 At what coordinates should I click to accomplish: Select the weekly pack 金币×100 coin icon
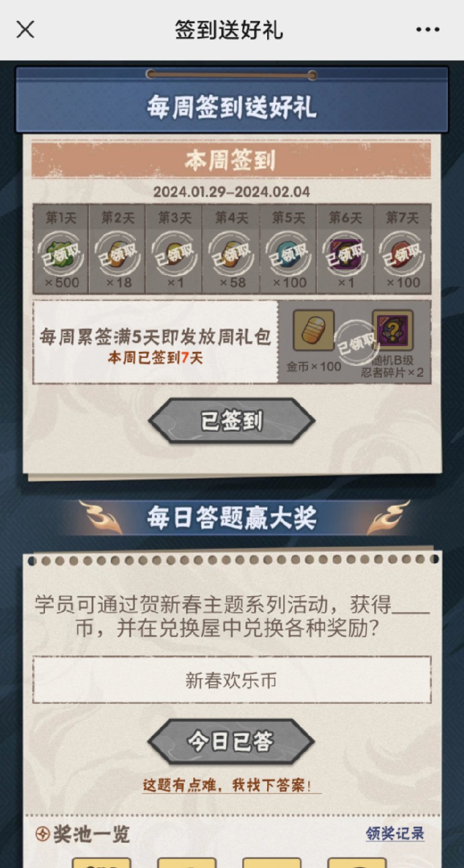pyautogui.click(x=314, y=331)
